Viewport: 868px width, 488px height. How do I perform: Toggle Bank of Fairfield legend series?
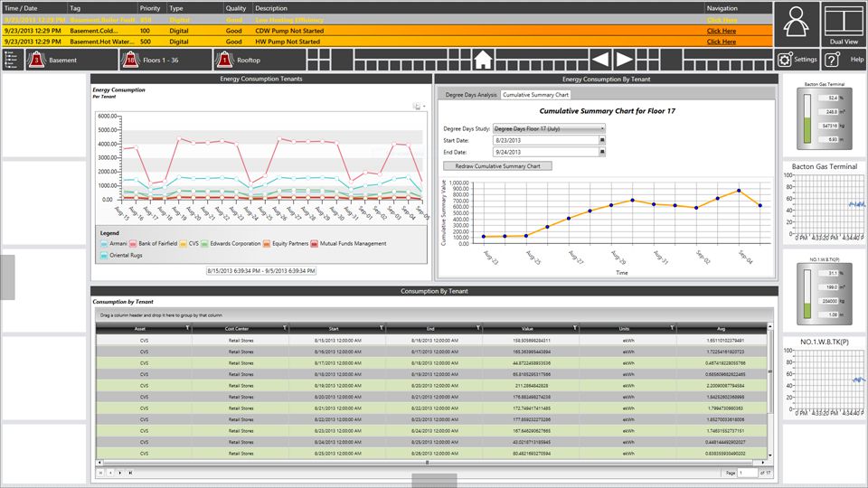pos(154,243)
